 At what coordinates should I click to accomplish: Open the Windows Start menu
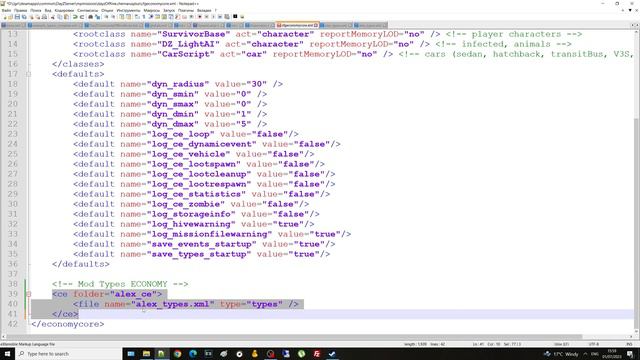tap(7, 354)
